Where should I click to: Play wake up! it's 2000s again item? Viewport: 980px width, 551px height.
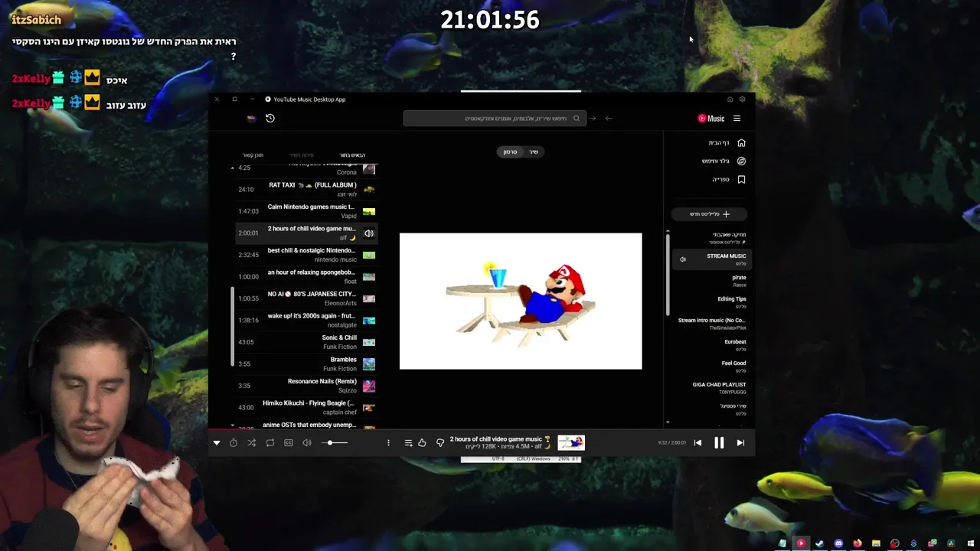(x=306, y=320)
